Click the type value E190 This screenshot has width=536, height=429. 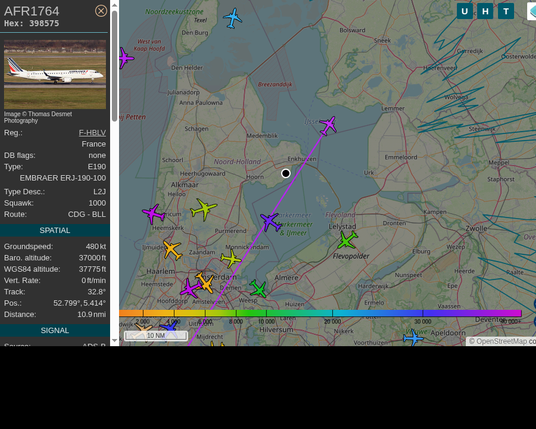[97, 167]
